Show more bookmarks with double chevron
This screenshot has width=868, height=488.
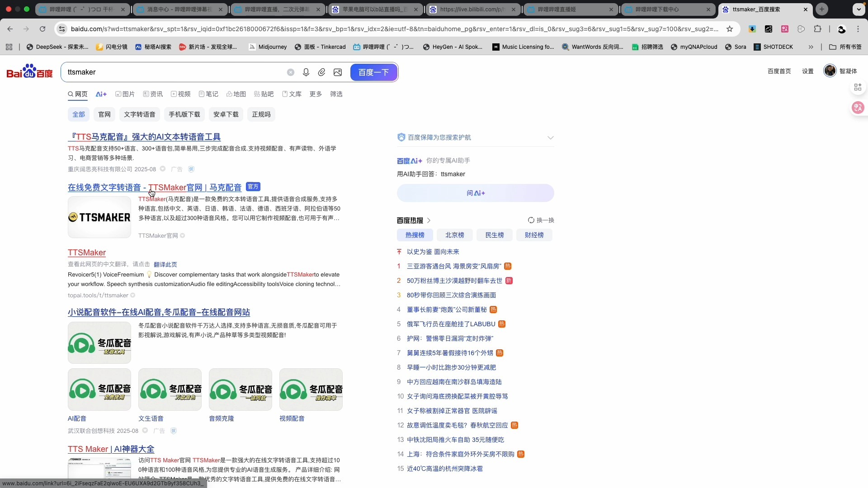coord(811,47)
